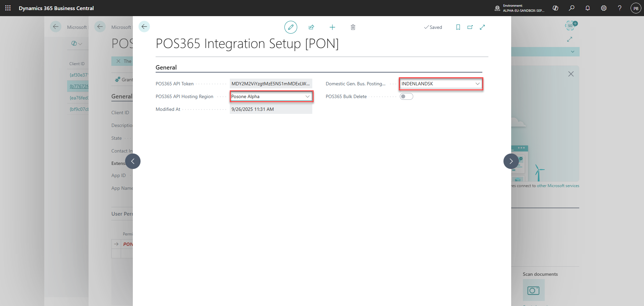The width and height of the screenshot is (644, 306).
Task: Click the User Permission section header in background
Action: tap(122, 214)
